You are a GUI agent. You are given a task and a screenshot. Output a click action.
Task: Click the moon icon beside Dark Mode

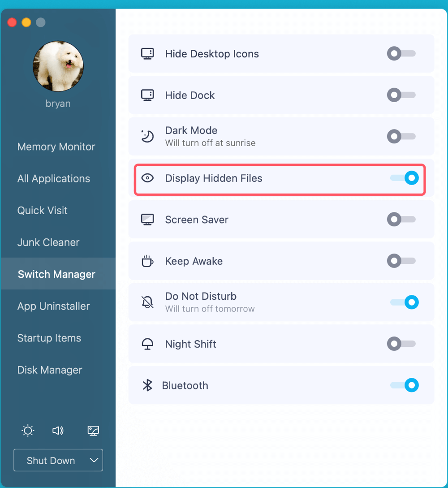tap(147, 136)
